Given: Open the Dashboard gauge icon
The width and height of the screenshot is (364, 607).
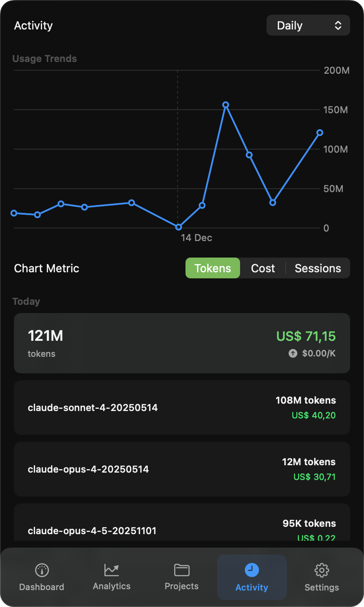Looking at the screenshot, I should tap(42, 570).
